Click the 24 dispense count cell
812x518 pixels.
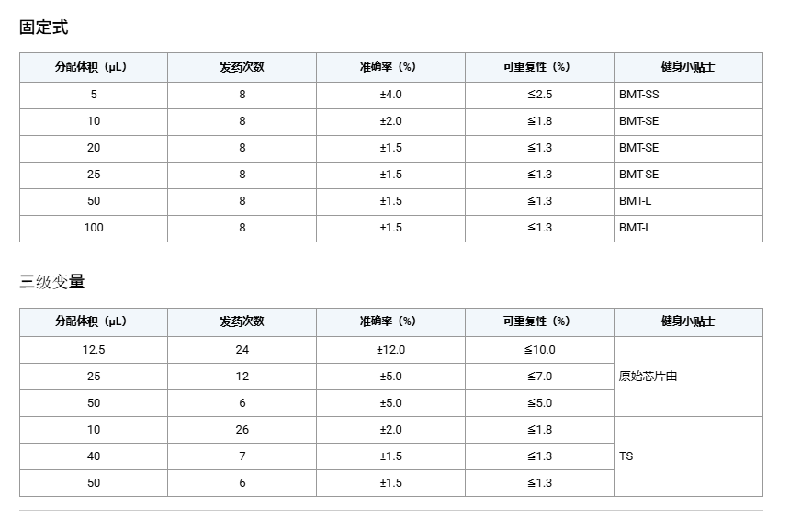coord(242,350)
